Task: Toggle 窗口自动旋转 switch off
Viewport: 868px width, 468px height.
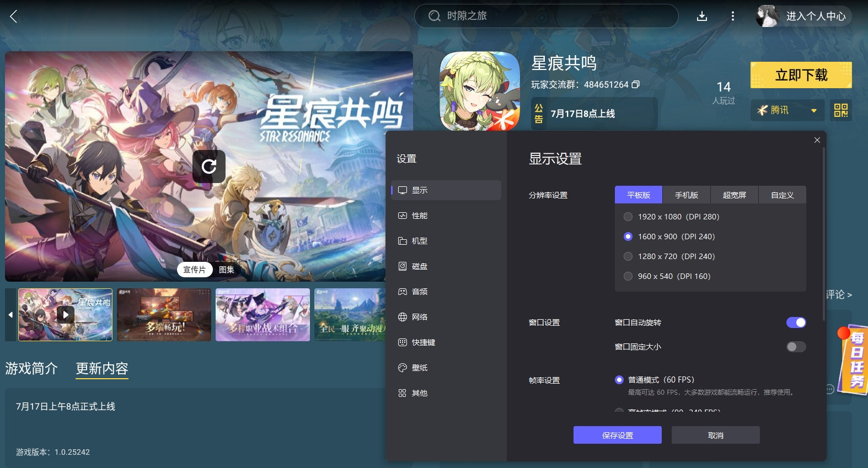Action: (796, 322)
